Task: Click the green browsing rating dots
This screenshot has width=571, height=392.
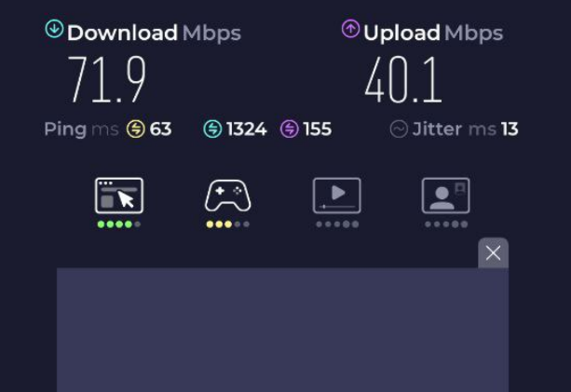Action: (x=119, y=224)
